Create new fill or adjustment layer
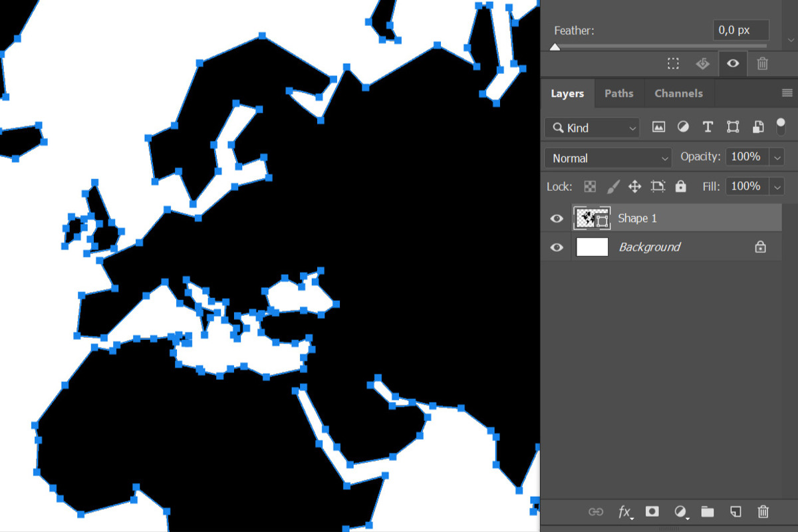This screenshot has height=532, width=798. [x=680, y=511]
